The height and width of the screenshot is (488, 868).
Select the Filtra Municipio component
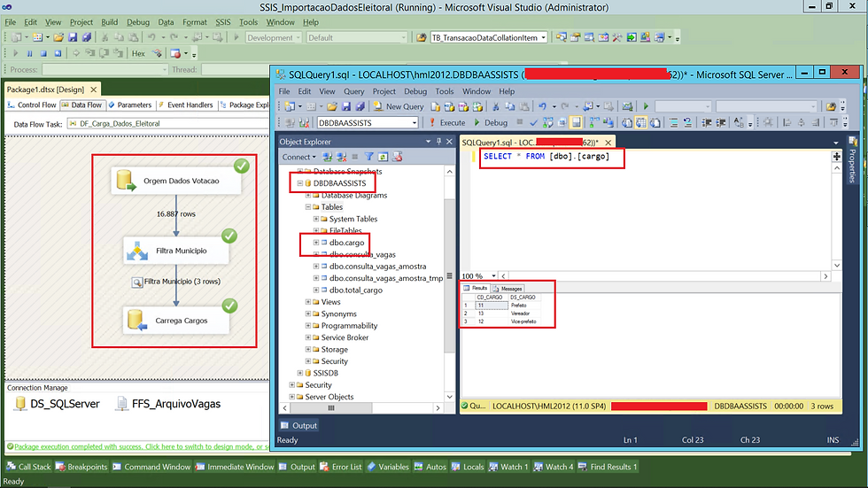point(176,251)
